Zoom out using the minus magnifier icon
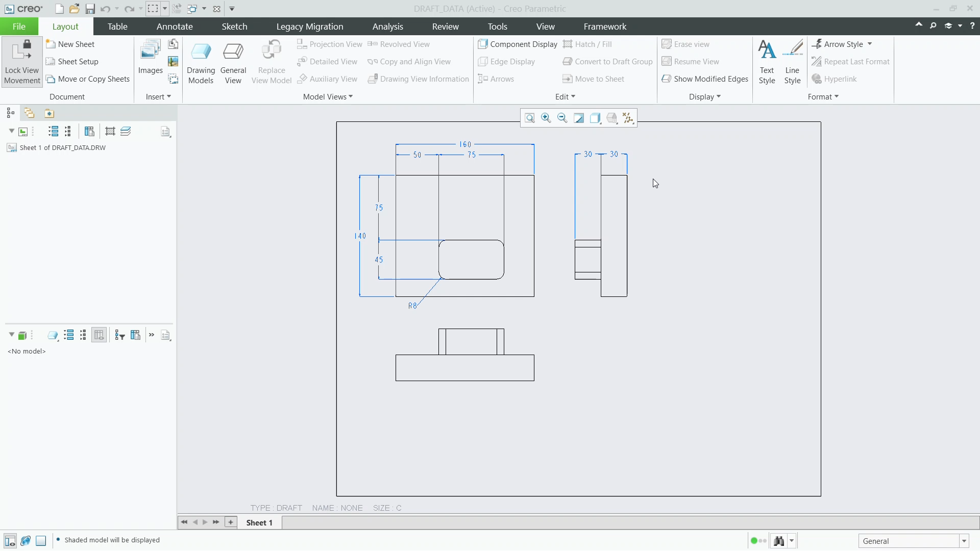 click(x=562, y=118)
